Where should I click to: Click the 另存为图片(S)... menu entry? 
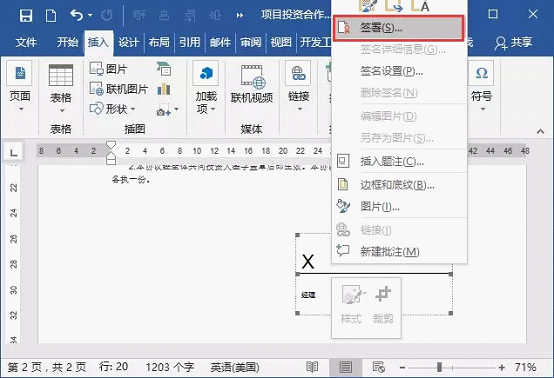(399, 138)
